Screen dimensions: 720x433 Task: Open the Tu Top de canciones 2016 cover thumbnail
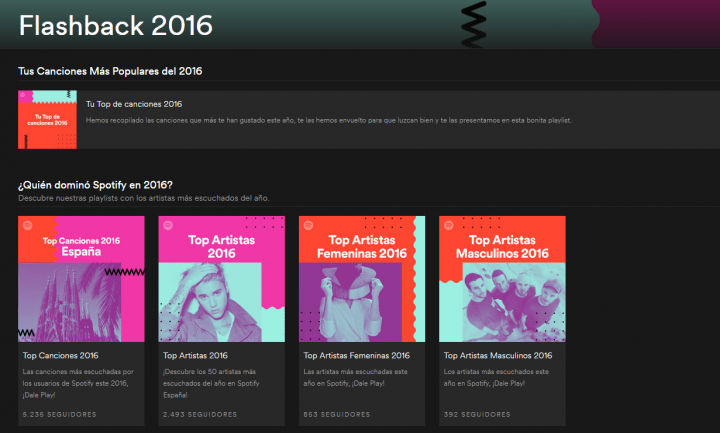click(47, 119)
